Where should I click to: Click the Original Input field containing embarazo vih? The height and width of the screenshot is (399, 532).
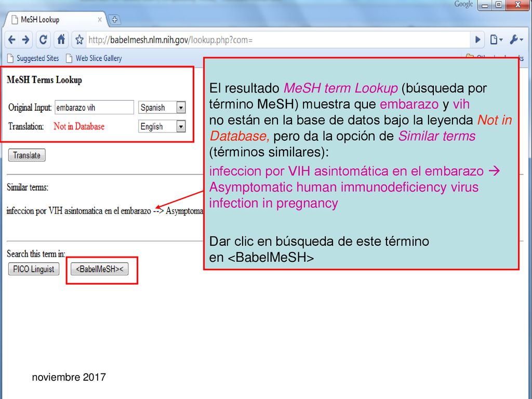[95, 107]
